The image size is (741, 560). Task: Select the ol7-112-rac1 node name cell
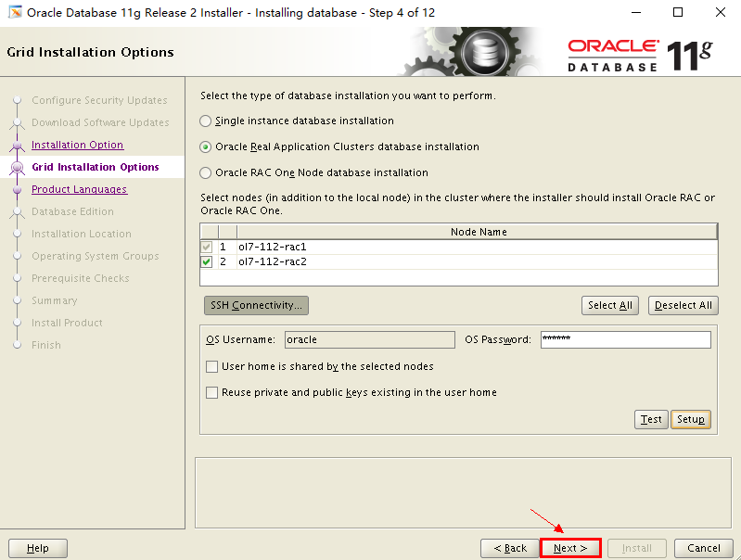pos(478,247)
